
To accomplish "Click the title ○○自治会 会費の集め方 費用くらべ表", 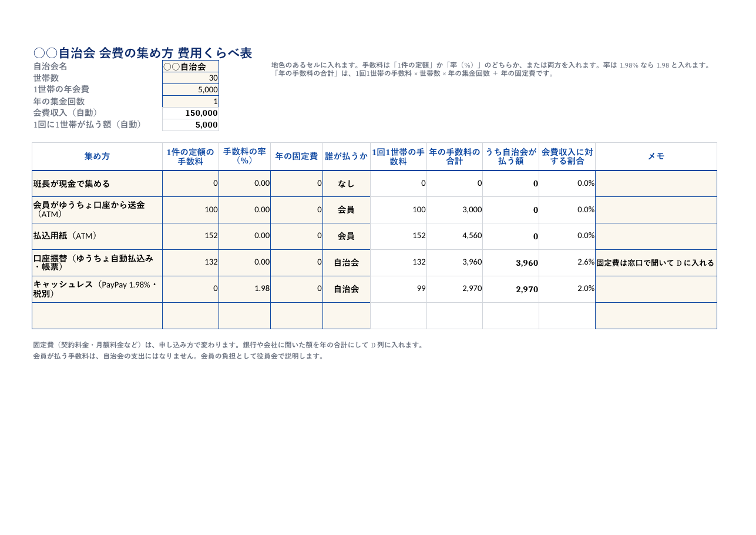I will 143,53.
